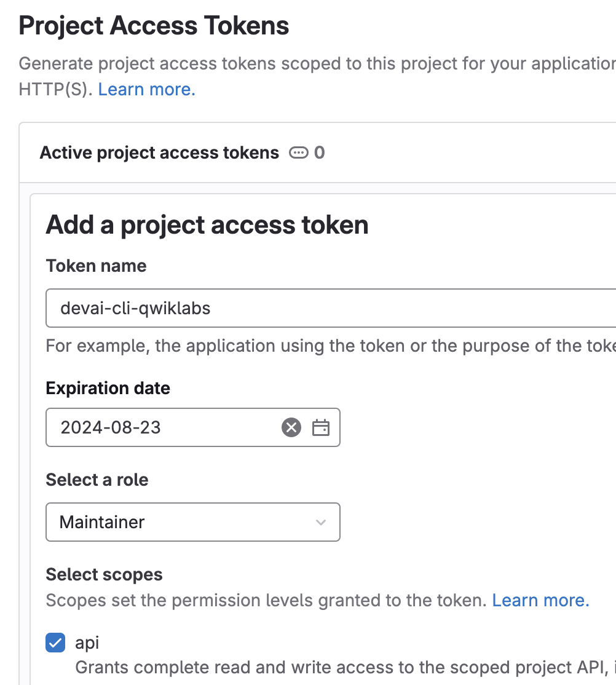Click the "Select scopes" section label
This screenshot has height=685, width=616.
click(104, 575)
